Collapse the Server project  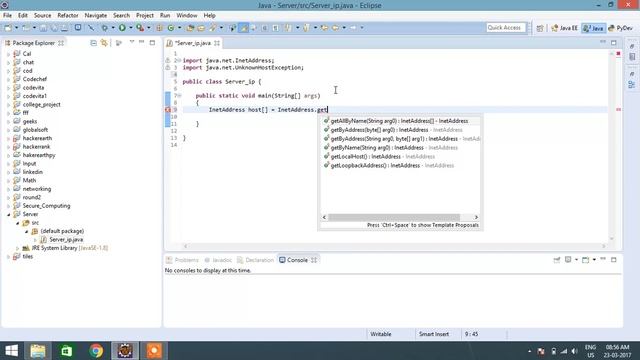[9, 214]
